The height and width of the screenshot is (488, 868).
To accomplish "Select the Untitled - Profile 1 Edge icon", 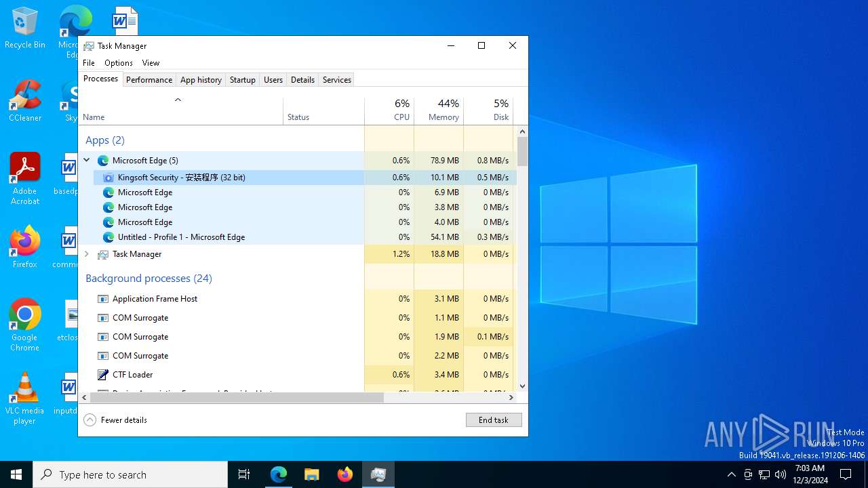I will point(108,237).
